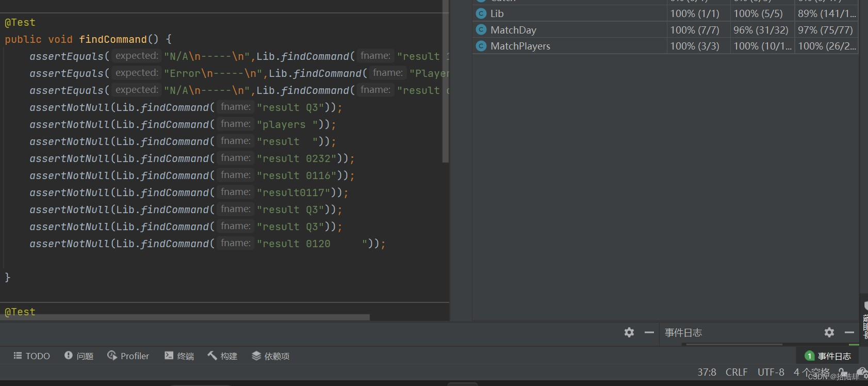
Task: Open the TODO tool window
Action: click(x=31, y=356)
